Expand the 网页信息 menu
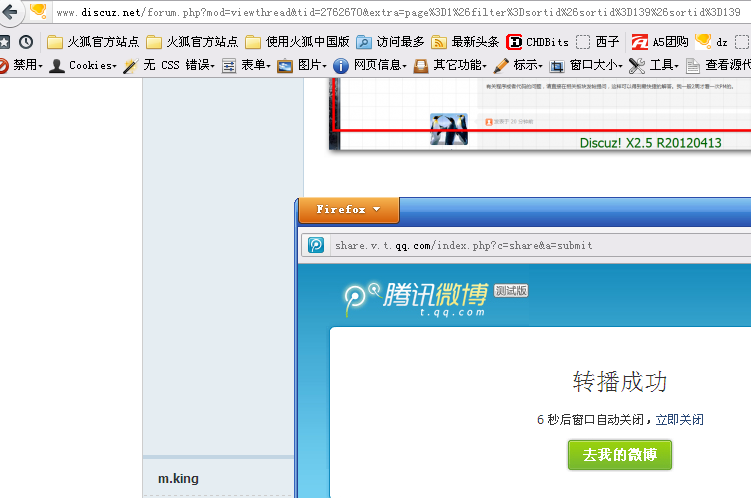This screenshot has width=751, height=498. pyautogui.click(x=370, y=65)
